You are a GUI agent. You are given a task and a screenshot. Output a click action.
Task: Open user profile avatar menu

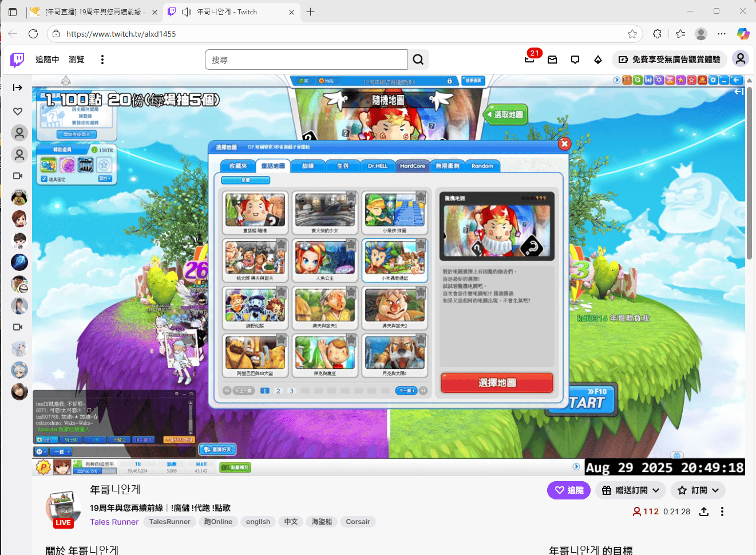pos(741,59)
